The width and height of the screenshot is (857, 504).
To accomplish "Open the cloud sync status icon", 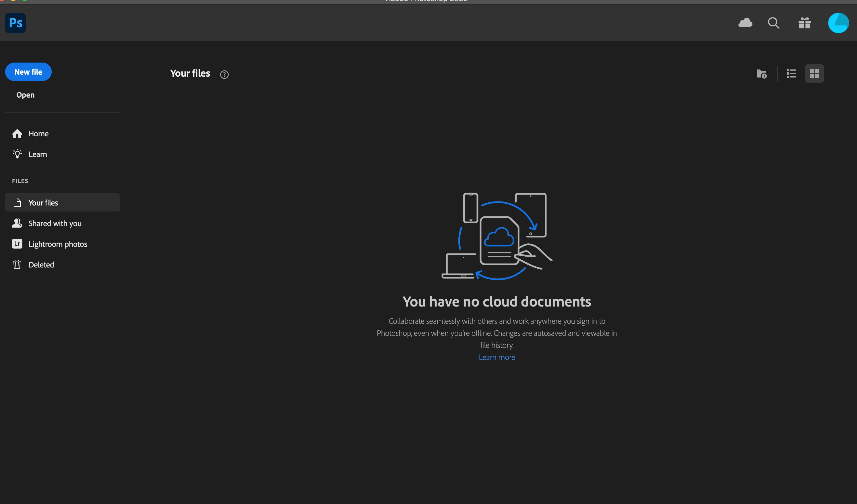I will pos(745,23).
